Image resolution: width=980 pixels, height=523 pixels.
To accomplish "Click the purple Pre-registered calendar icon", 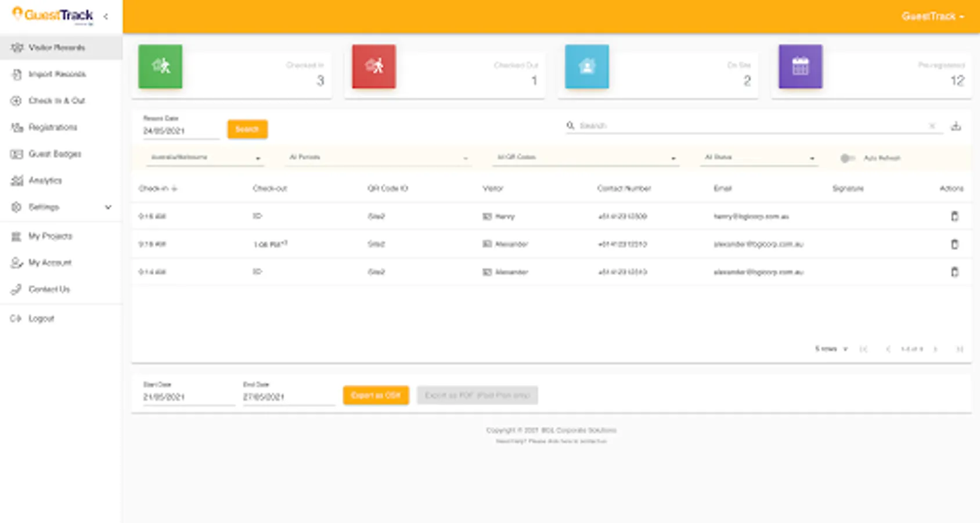I will [x=801, y=66].
